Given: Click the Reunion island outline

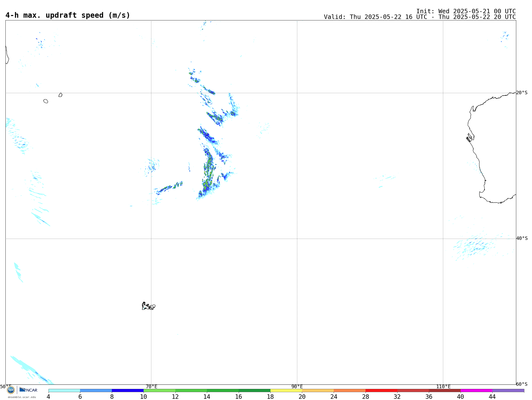Looking at the screenshot, I should (46, 101).
